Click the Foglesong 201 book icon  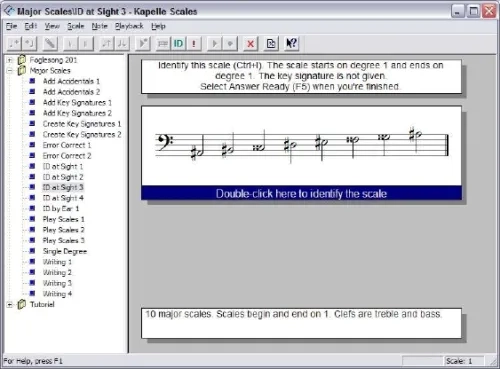(22, 60)
